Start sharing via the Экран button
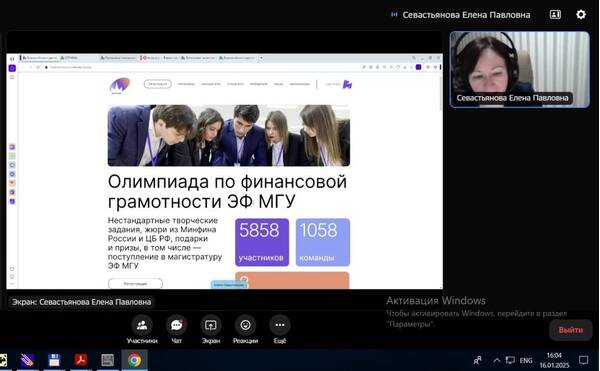Screen dimensions: 600x371 click(211, 329)
